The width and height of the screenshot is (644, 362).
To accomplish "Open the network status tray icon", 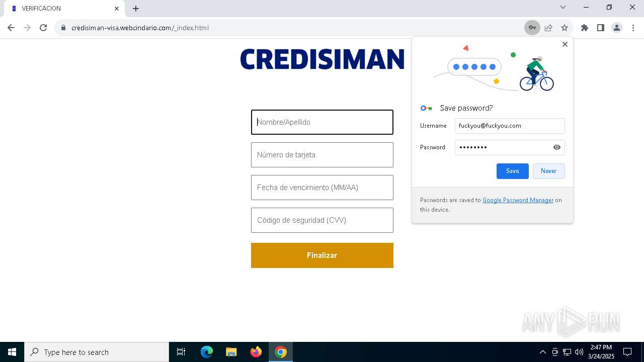I will click(567, 352).
